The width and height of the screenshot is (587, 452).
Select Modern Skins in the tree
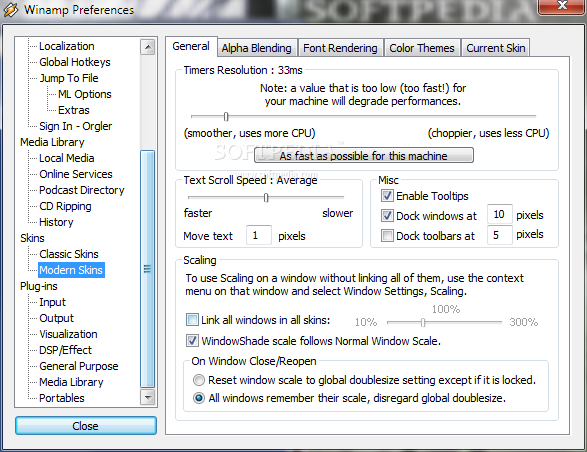[x=71, y=270]
